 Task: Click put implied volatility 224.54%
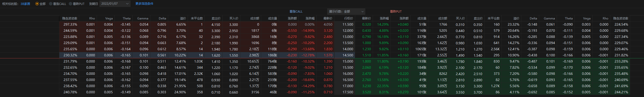coord(621,25)
